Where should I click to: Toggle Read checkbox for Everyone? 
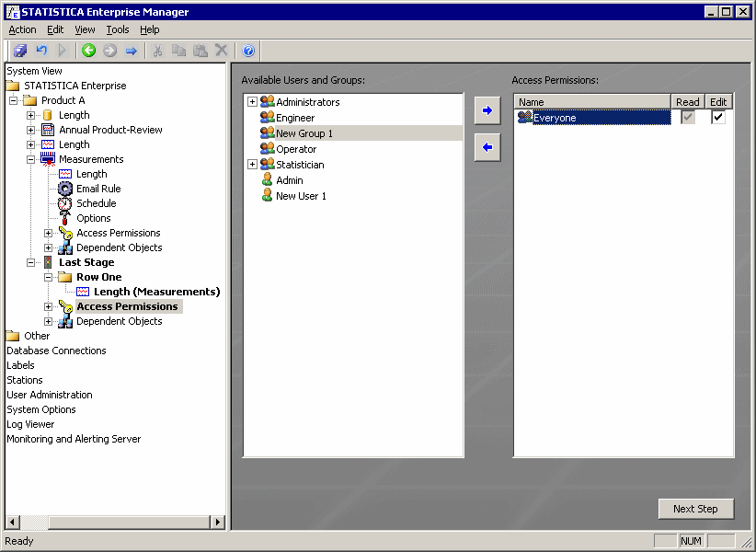(687, 117)
